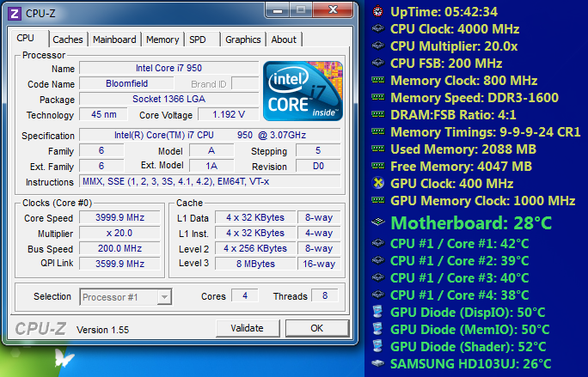Click the Stepping value 5

318,150
